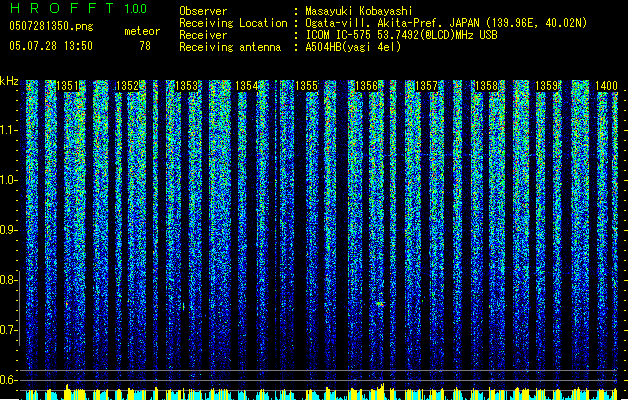Click the 1400 time marker

pos(606,86)
